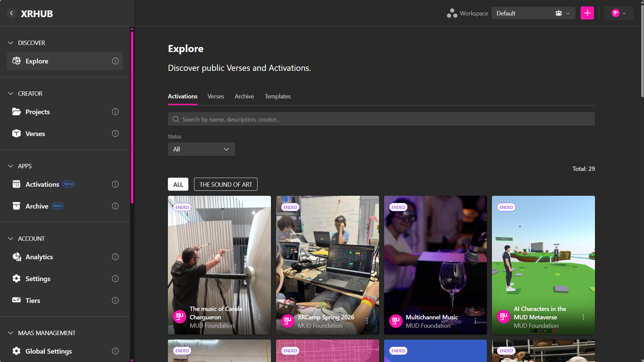Open the Default workspace dropdown
This screenshot has width=644, height=362.
click(533, 13)
